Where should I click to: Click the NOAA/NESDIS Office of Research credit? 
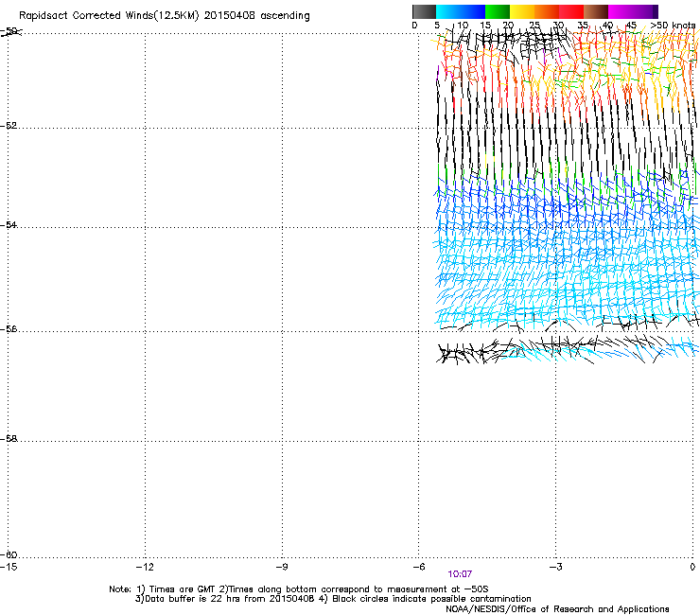coord(557,609)
